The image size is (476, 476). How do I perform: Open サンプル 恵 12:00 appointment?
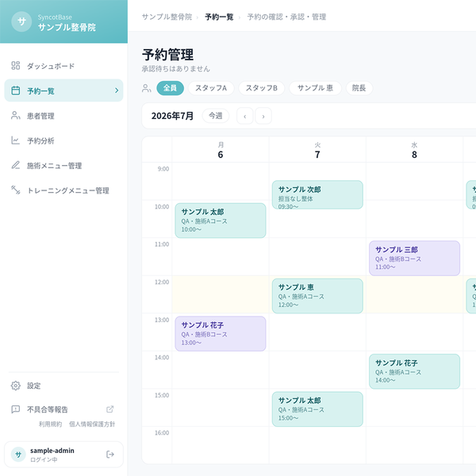317,296
